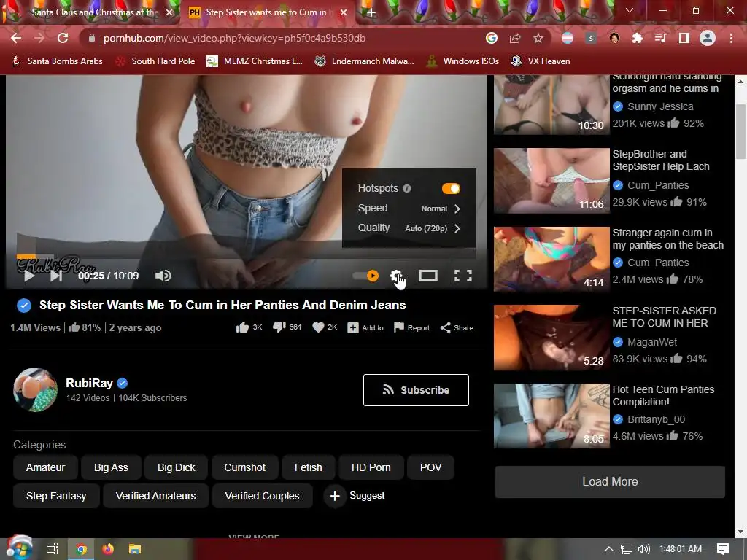
Task: Open the browser side panel
Action: pos(684,38)
